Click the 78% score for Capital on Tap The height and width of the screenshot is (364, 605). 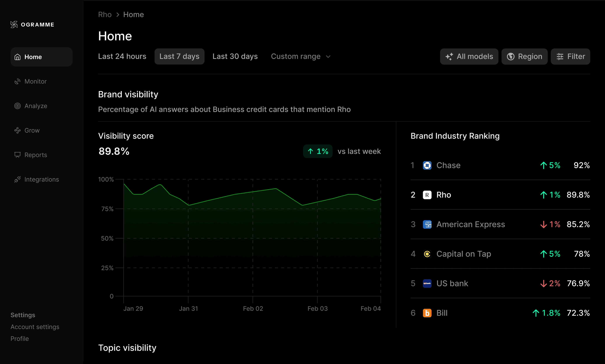click(582, 254)
